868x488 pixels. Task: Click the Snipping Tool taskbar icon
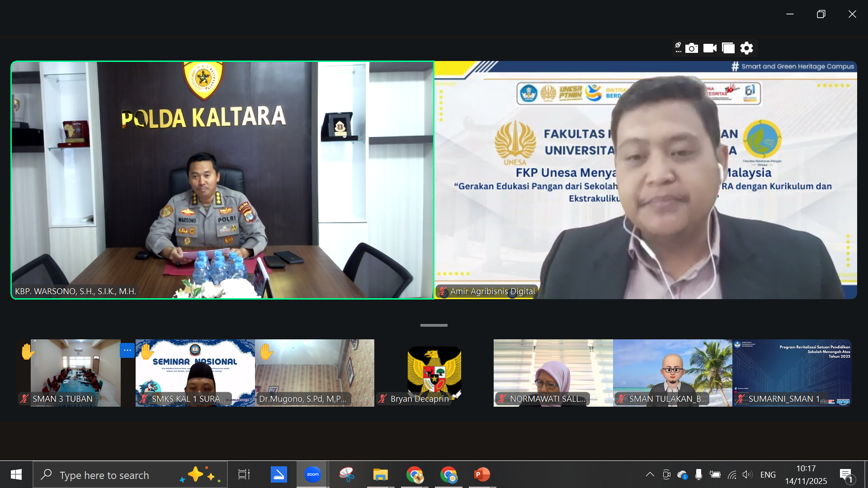[347, 474]
